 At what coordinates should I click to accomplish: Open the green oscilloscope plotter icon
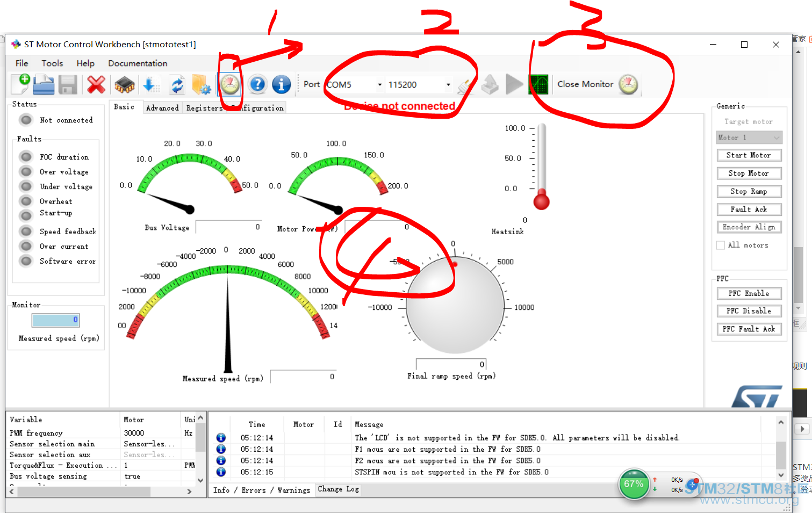[539, 84]
